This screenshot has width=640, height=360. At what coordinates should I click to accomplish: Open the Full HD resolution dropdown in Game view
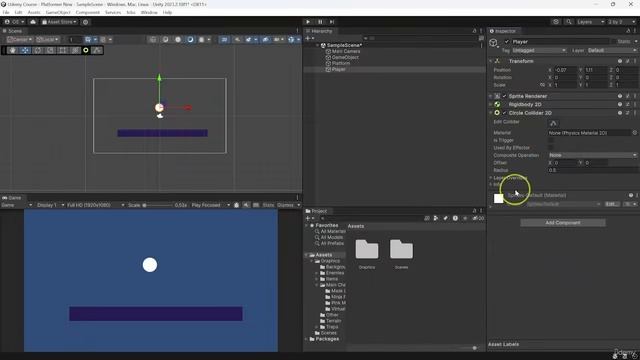coord(96,205)
